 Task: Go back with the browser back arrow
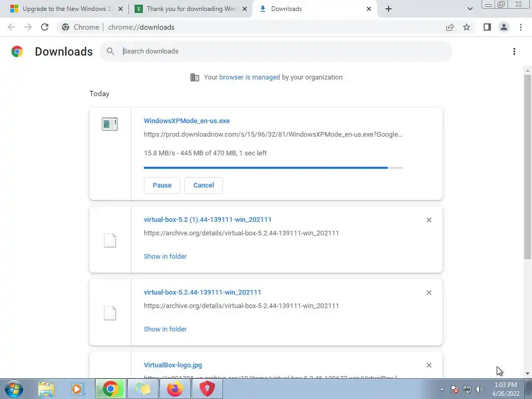tap(11, 27)
